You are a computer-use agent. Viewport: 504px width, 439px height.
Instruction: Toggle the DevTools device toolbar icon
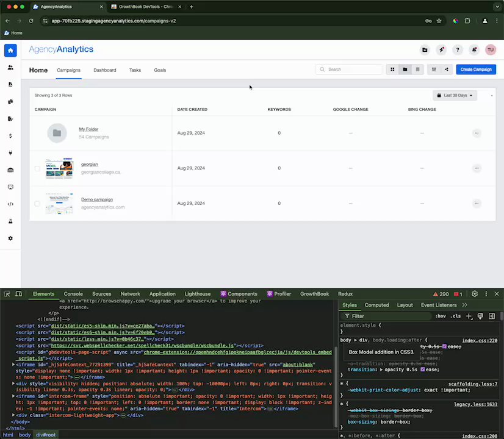click(19, 294)
